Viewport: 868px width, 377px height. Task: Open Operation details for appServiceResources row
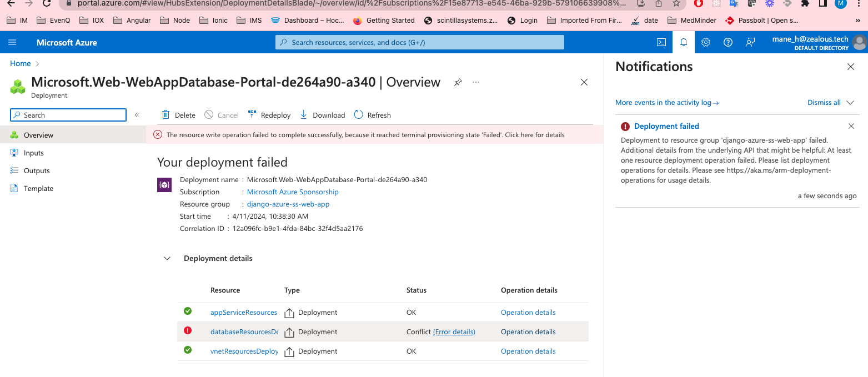click(x=528, y=313)
